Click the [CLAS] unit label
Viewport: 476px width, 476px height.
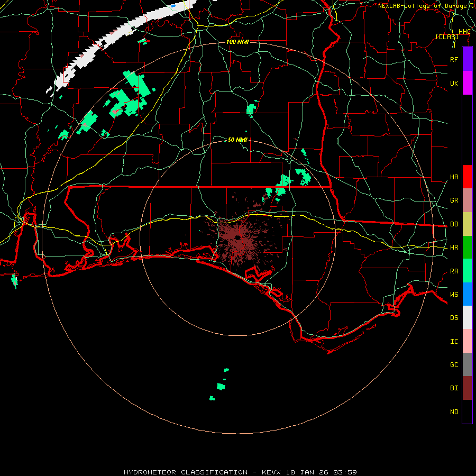point(447,36)
